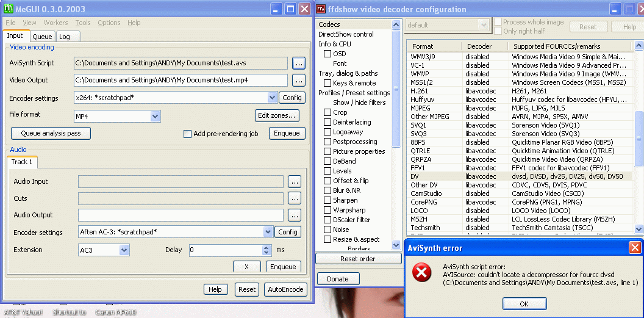The width and height of the screenshot is (644, 318).
Task: Open the File menu in MeGUI
Action: coord(11,23)
